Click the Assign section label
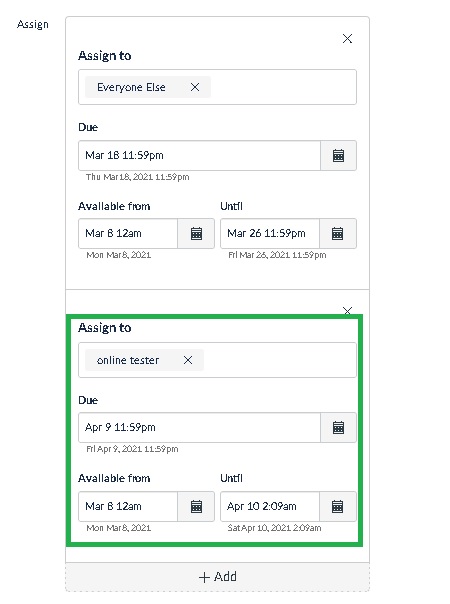The width and height of the screenshot is (450, 604). pyautogui.click(x=33, y=25)
